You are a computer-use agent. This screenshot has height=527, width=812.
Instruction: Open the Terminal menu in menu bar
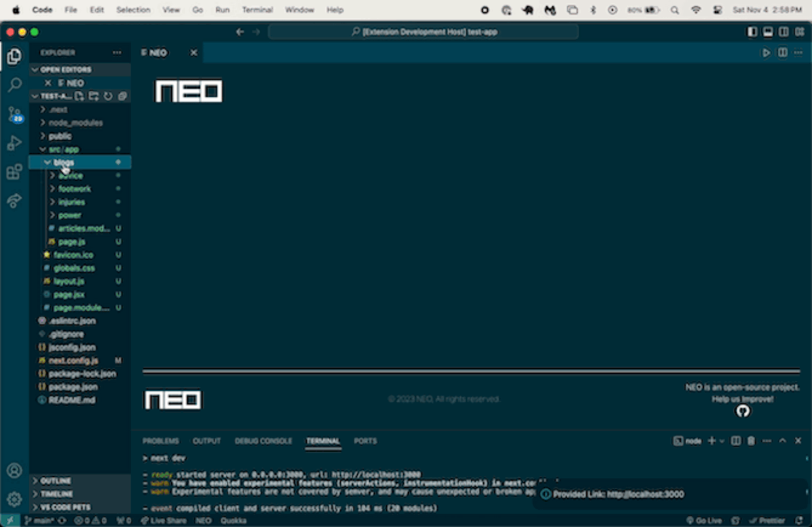(257, 10)
